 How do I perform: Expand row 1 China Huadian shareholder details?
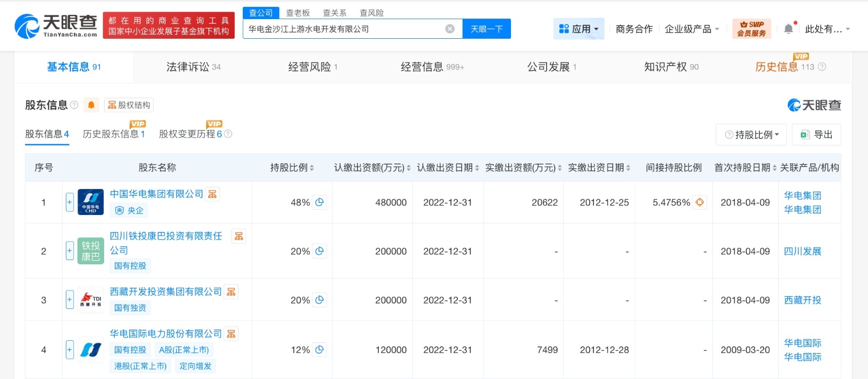[x=70, y=202]
